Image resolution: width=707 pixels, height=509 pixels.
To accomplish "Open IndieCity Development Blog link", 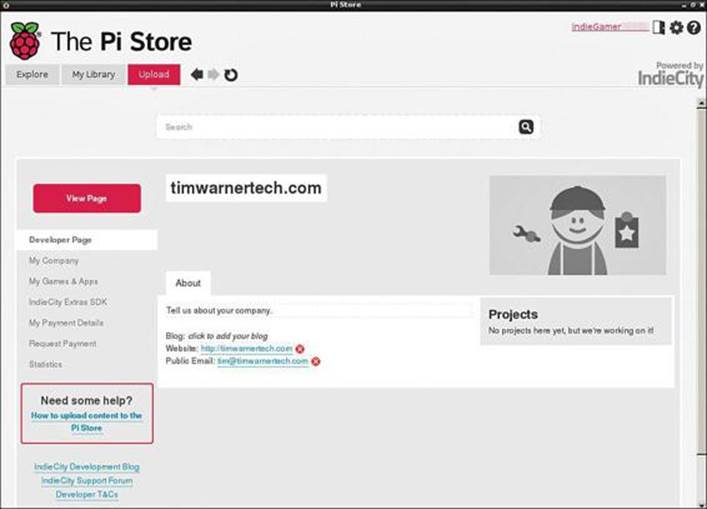I will tap(87, 467).
